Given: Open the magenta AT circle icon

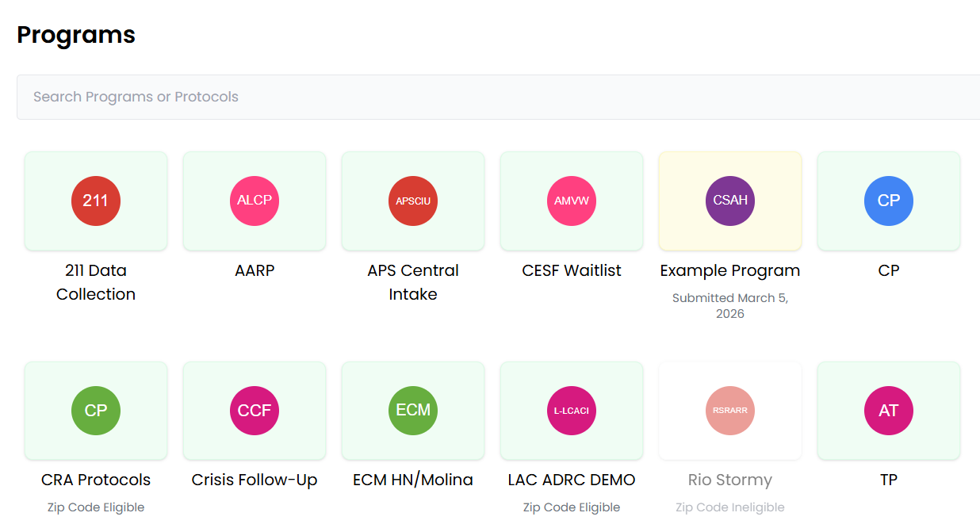Looking at the screenshot, I should [x=889, y=411].
